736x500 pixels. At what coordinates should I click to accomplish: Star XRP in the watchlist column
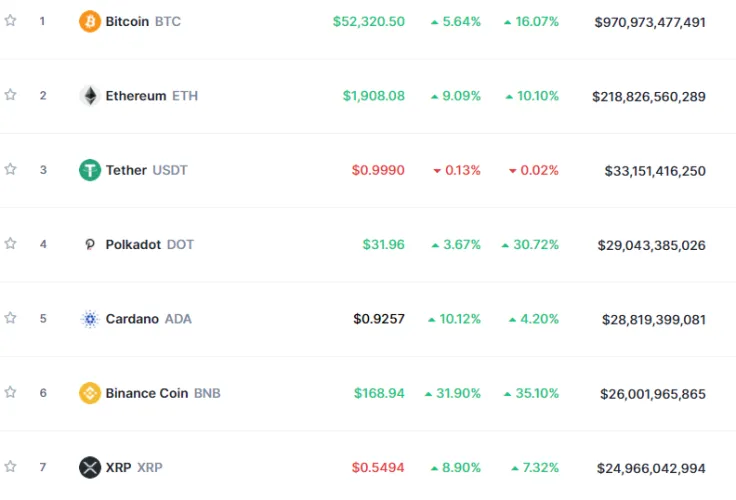click(10, 466)
